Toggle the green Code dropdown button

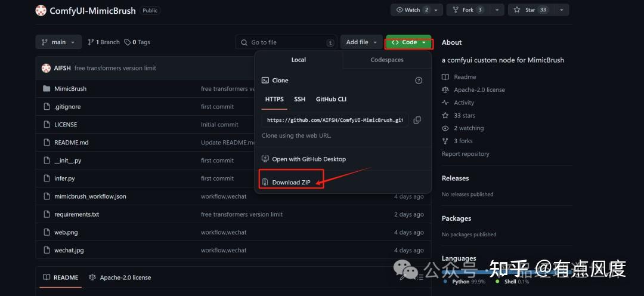[408, 42]
